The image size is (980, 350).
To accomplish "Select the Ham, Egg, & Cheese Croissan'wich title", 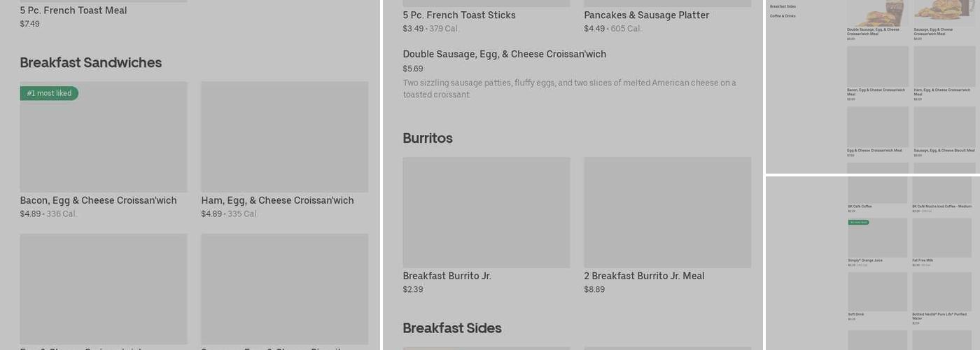I will [277, 201].
